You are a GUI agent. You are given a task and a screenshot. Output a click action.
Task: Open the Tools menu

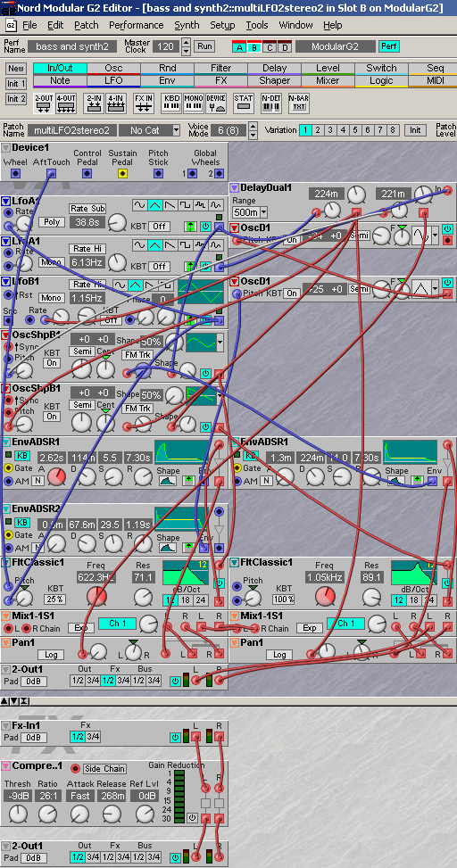[x=257, y=26]
